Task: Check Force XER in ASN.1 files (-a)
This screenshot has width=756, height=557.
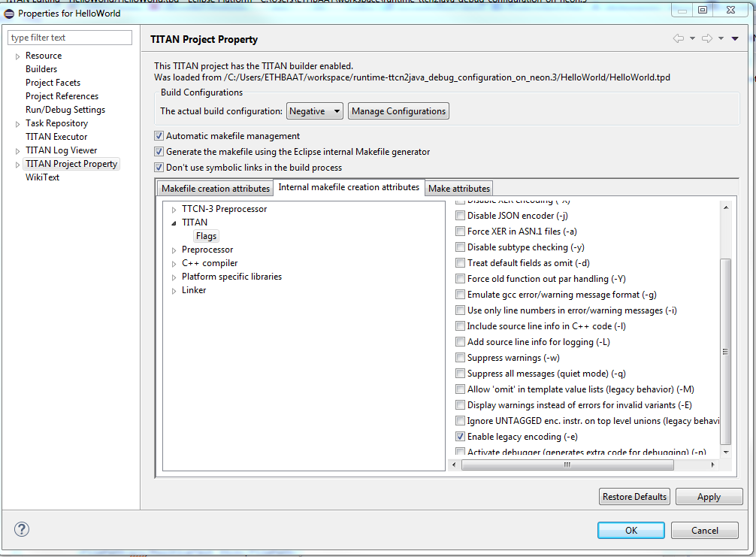Action: (x=461, y=232)
